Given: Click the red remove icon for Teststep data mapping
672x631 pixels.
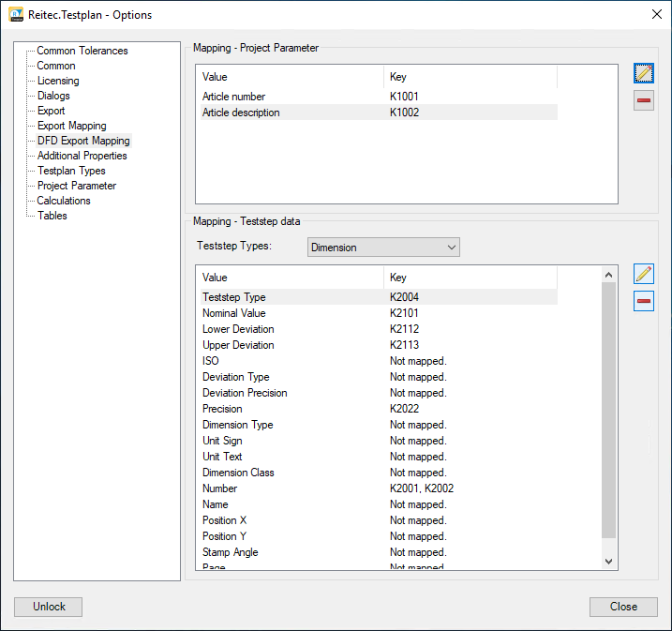Looking at the screenshot, I should coord(643,301).
